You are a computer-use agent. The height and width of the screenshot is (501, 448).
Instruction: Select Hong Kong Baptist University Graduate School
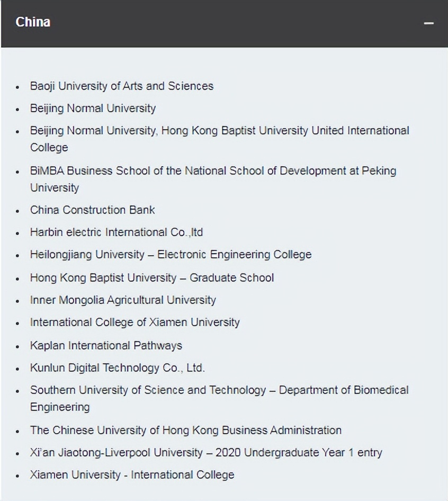pyautogui.click(x=151, y=278)
